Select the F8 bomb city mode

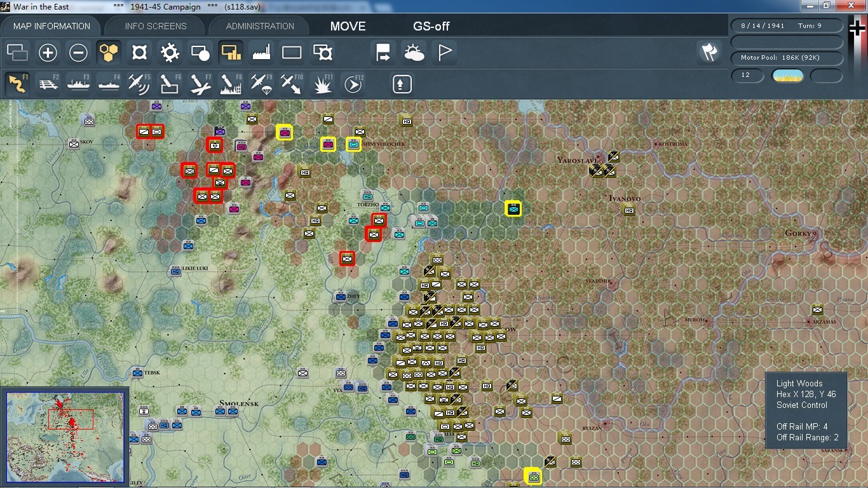tap(231, 84)
